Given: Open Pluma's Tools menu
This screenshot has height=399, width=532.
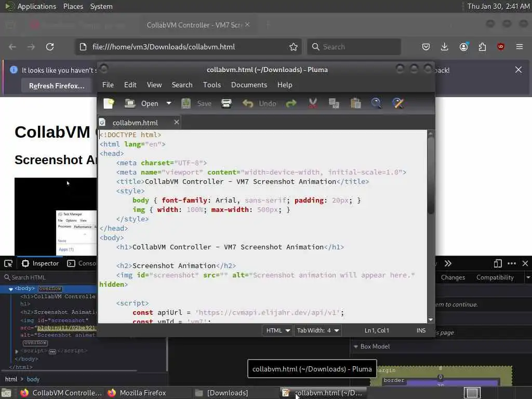Looking at the screenshot, I should [x=212, y=85].
